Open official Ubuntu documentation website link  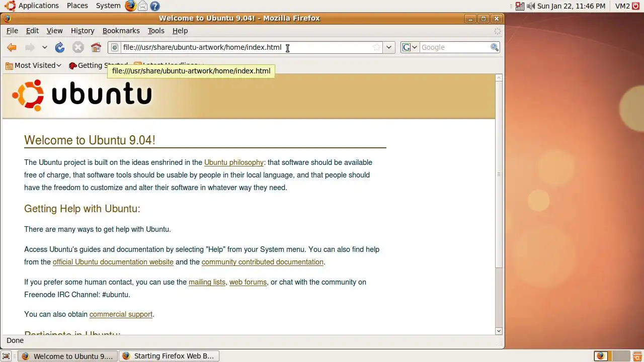click(x=113, y=262)
